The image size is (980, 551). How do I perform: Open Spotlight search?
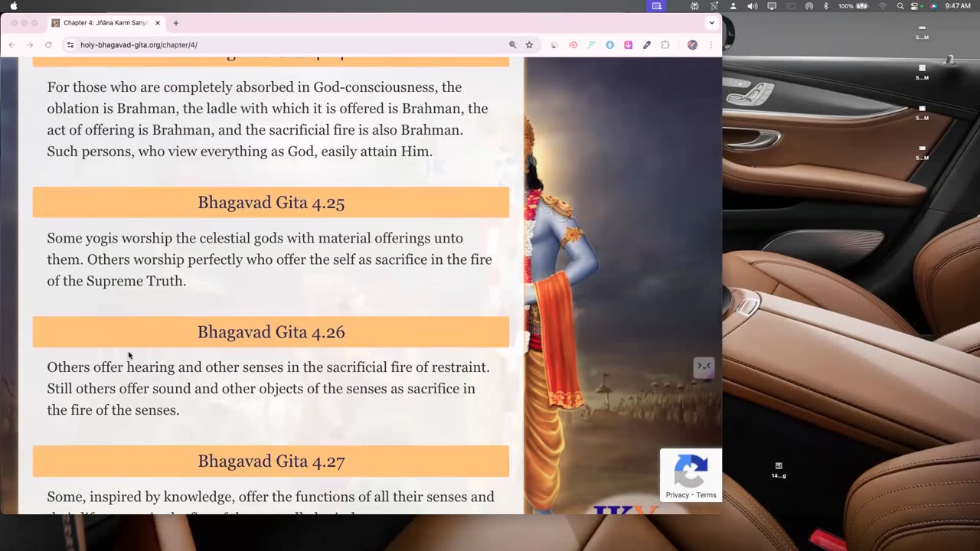[x=900, y=6]
